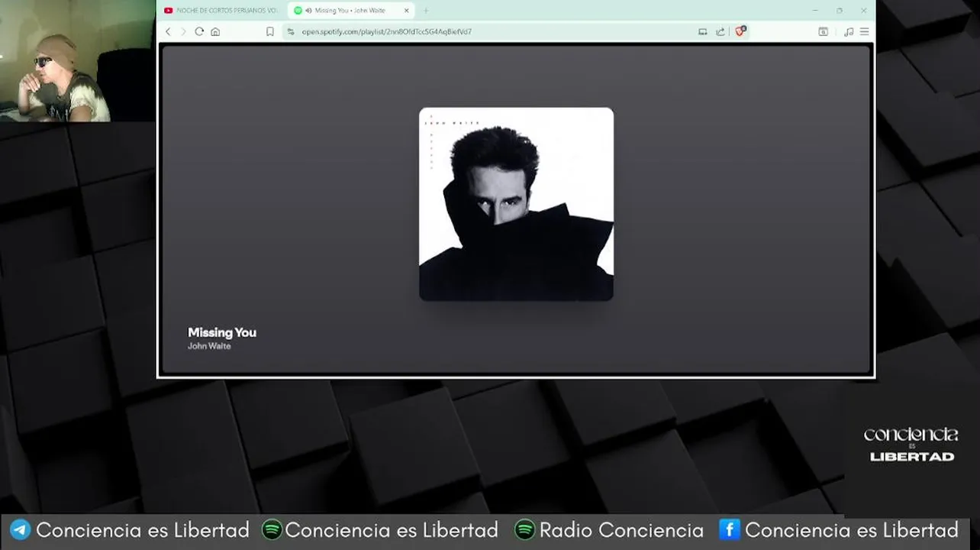Open a new browser tab
This screenshot has width=980, height=550.
click(426, 11)
